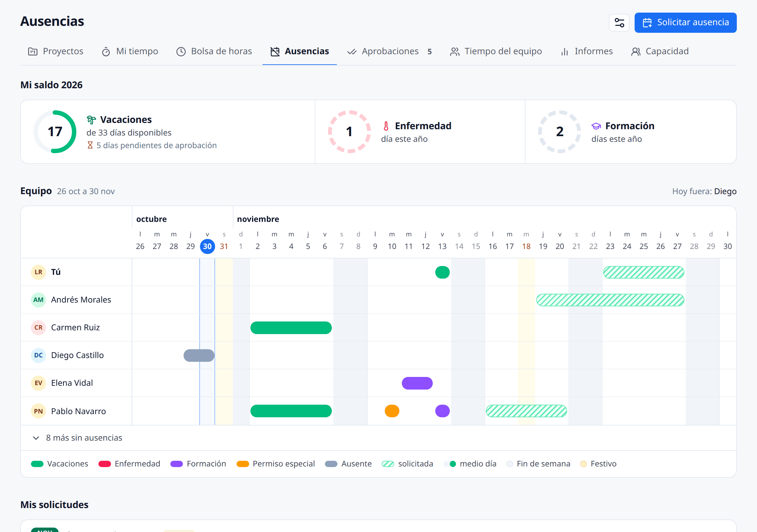Click Pablo Navarro's orange Permiso especial dot
The image size is (757, 532).
pos(392,411)
